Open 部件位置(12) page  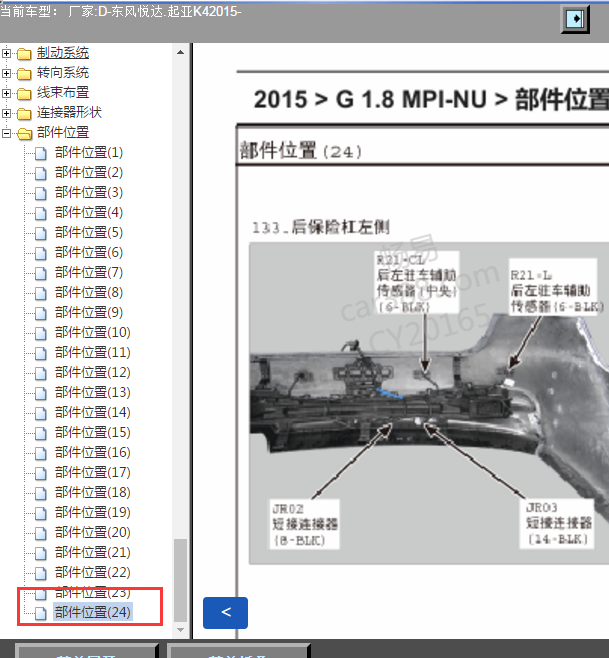92,372
